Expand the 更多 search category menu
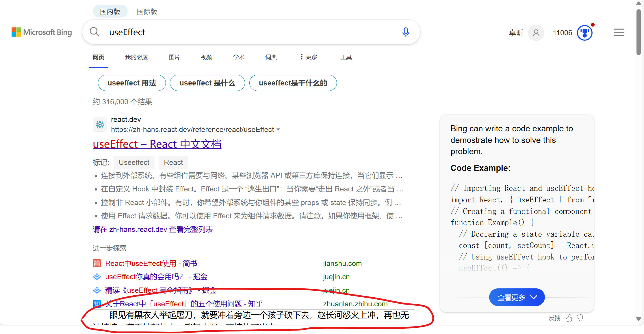Image resolution: width=644 pixels, height=334 pixels. click(x=309, y=57)
